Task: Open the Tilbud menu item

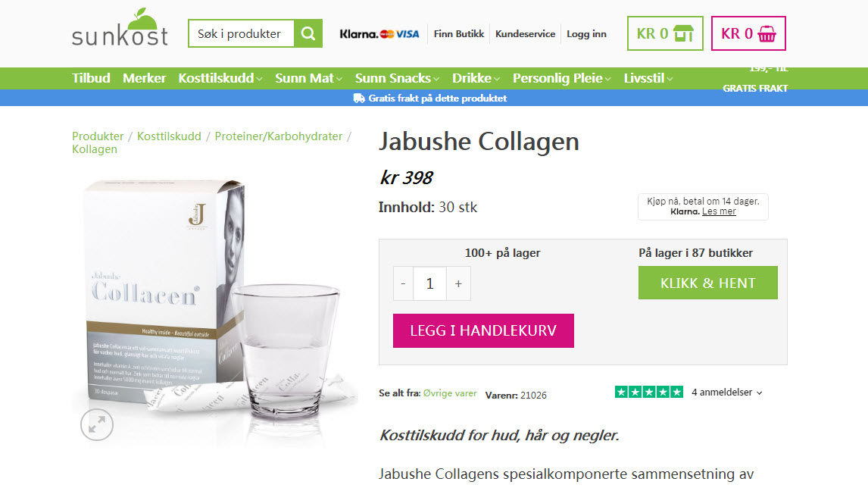Action: click(92, 78)
